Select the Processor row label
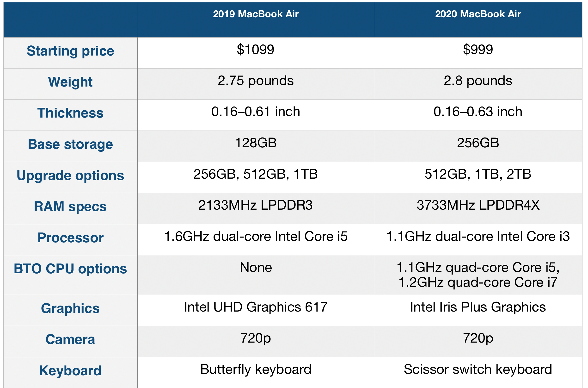Viewport: 588px width, 388px height. 70,238
